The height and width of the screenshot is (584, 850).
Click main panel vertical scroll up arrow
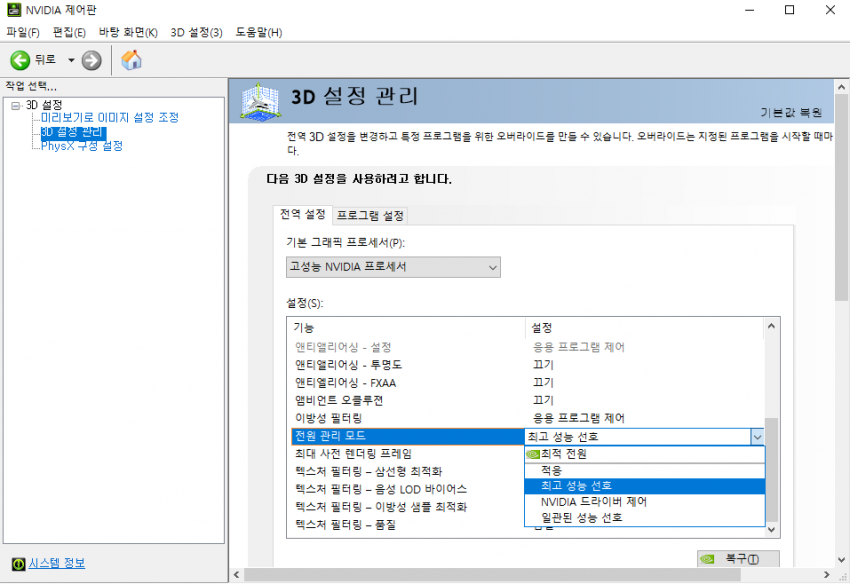coord(841,87)
